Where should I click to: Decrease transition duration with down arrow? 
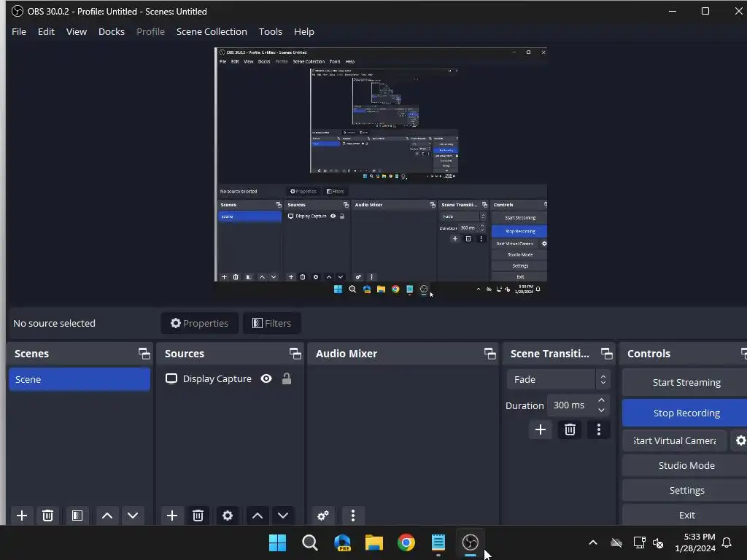[x=601, y=410]
